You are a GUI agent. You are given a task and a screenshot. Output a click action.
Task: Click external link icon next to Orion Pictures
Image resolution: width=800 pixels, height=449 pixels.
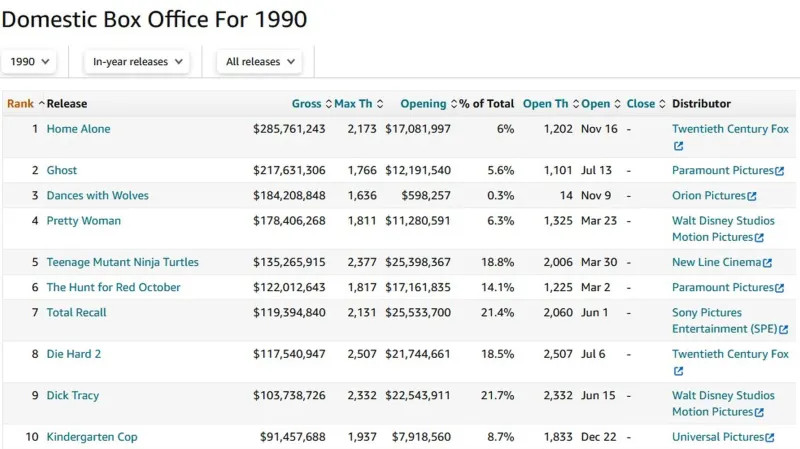752,196
